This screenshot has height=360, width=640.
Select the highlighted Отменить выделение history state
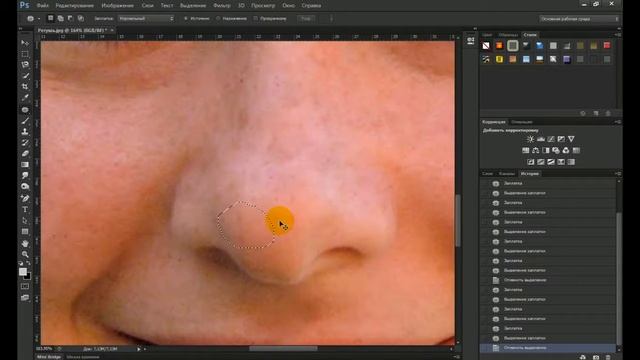[x=548, y=348]
